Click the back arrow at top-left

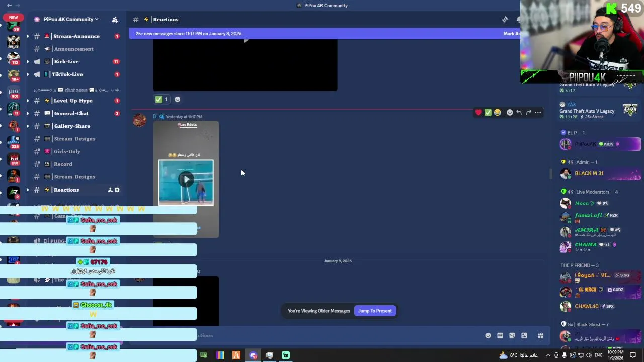[x=9, y=5]
